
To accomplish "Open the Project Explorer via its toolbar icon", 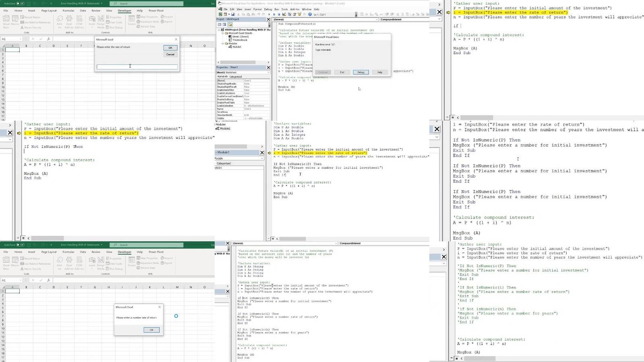I will click(x=289, y=14).
